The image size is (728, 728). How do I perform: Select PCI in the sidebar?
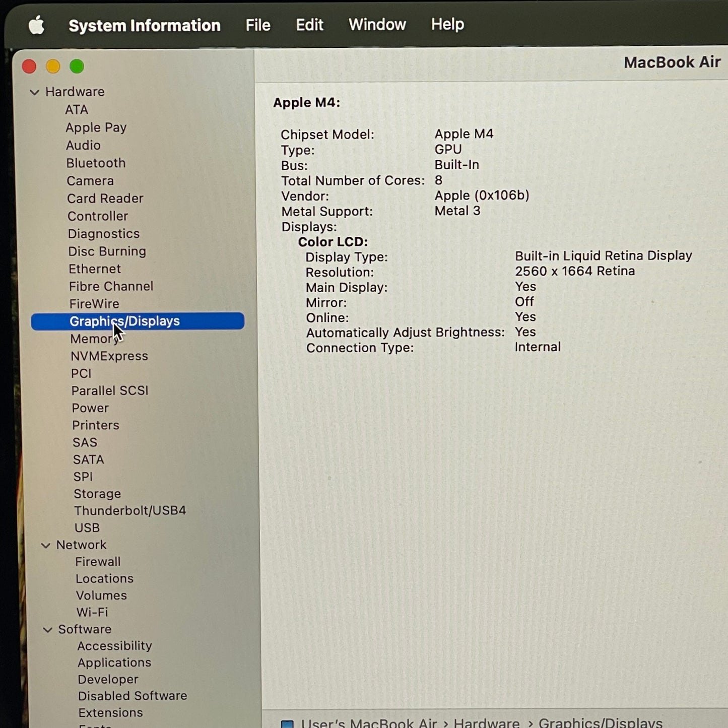pyautogui.click(x=81, y=374)
